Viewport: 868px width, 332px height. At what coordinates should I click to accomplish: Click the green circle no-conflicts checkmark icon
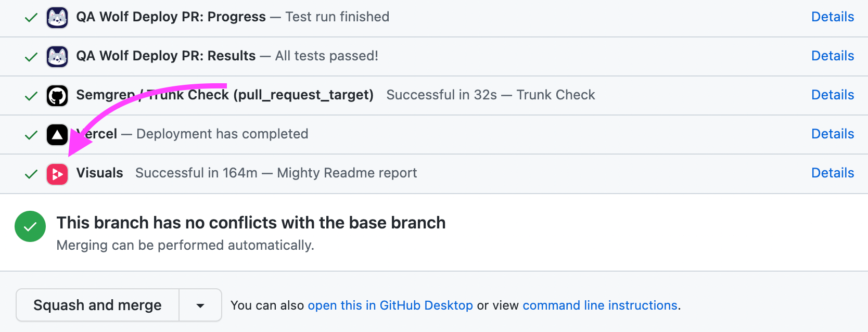[x=30, y=226]
